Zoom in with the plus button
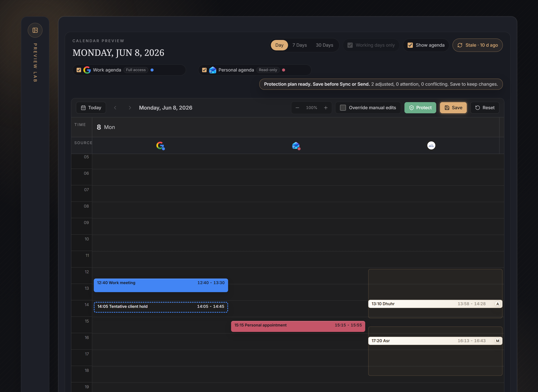The width and height of the screenshot is (538, 392). point(326,108)
